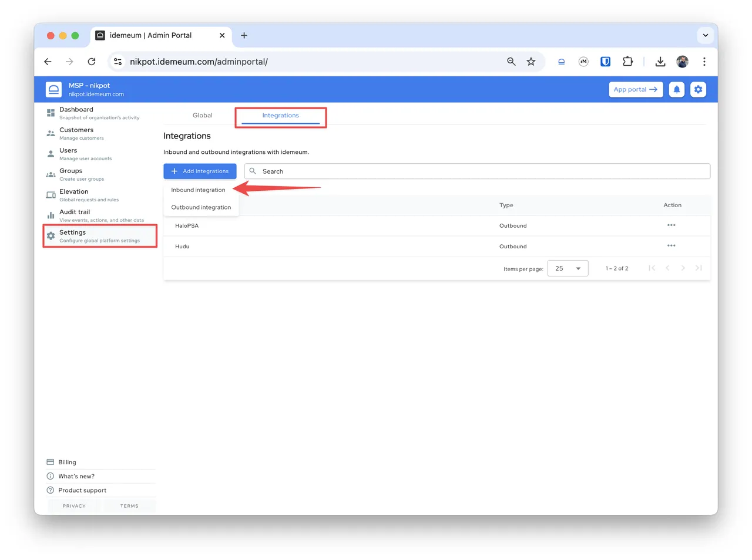Jump to first page of results
The image size is (752, 560).
click(652, 268)
